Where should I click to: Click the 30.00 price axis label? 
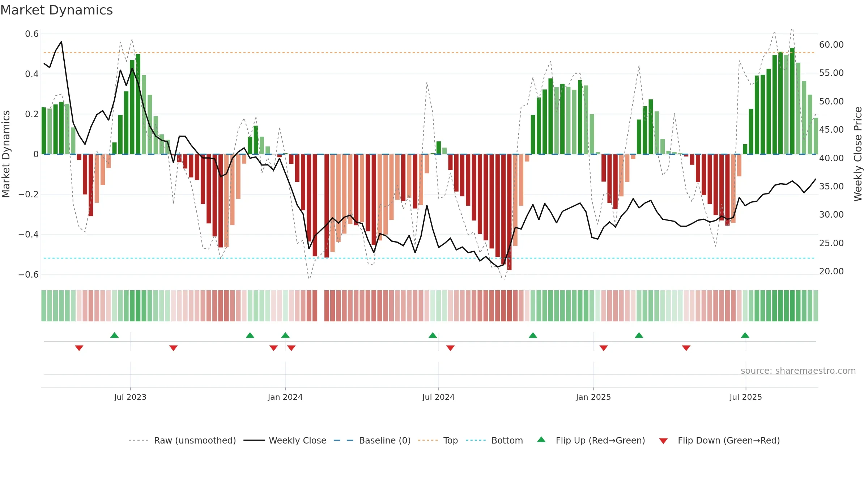(831, 215)
